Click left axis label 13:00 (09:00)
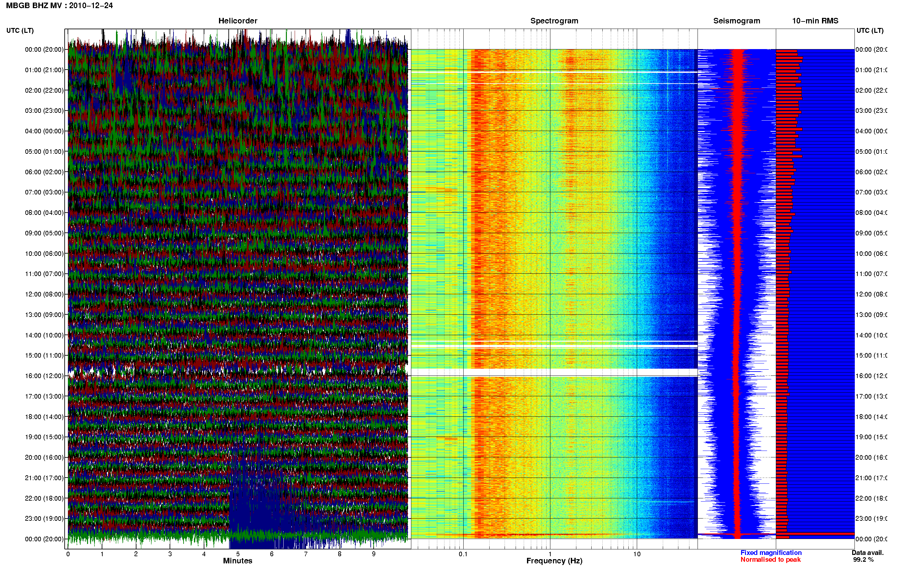The width and height of the screenshot is (924, 578). [x=44, y=315]
